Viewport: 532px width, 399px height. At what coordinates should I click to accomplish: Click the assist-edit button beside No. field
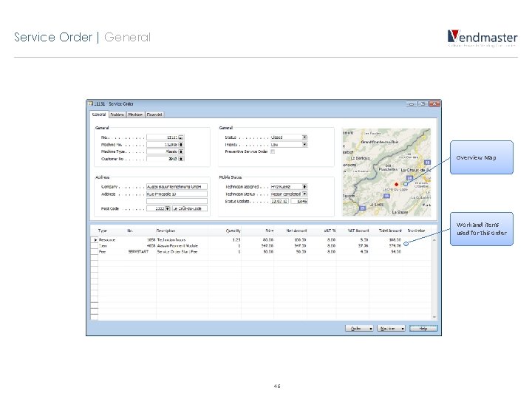pyautogui.click(x=181, y=137)
